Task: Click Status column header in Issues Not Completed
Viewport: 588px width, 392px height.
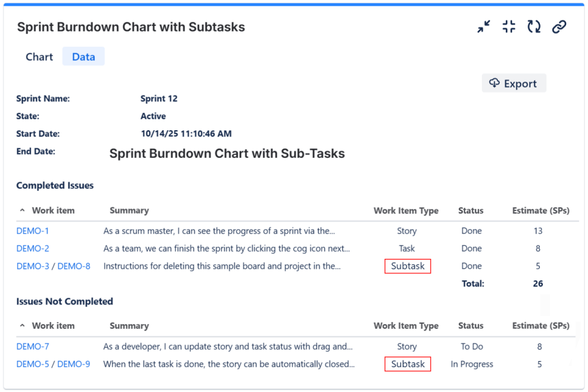Action: tap(471, 326)
